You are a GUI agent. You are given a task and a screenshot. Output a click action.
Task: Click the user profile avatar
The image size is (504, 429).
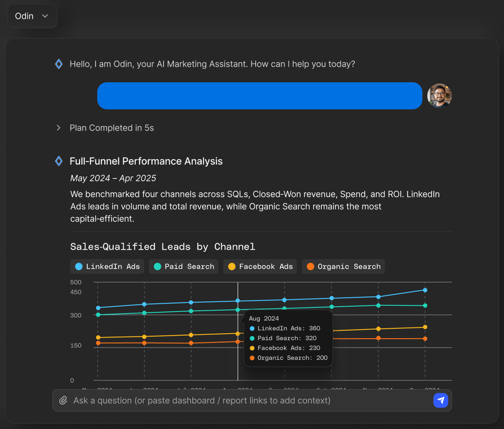(439, 96)
